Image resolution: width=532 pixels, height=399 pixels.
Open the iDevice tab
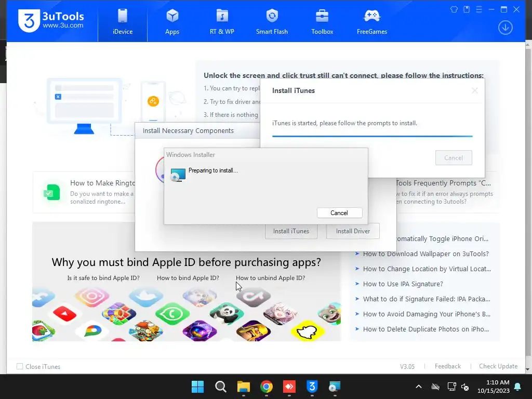click(123, 22)
